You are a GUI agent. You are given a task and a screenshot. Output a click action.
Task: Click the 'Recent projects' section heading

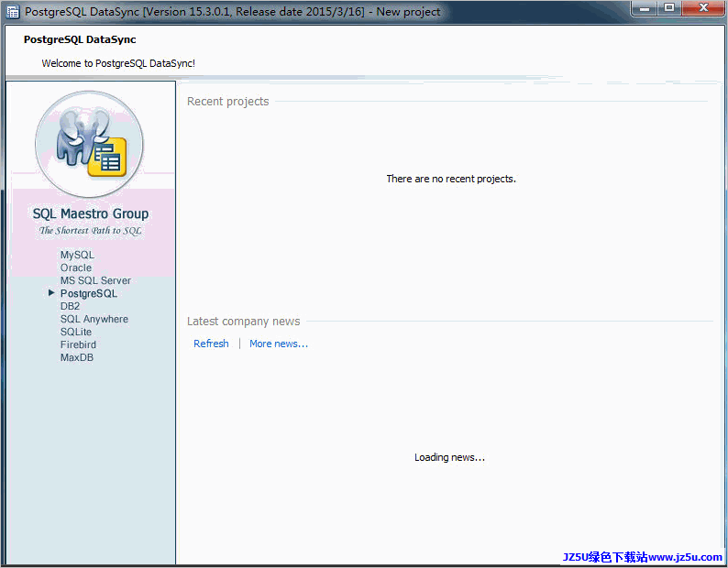click(x=228, y=101)
